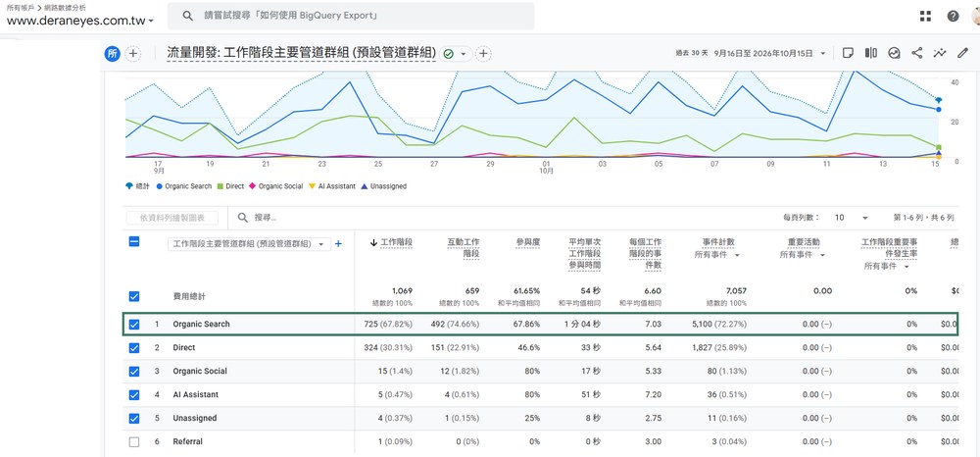This screenshot has width=980, height=457.
Task: Open the insights gauge icon
Action: [894, 53]
